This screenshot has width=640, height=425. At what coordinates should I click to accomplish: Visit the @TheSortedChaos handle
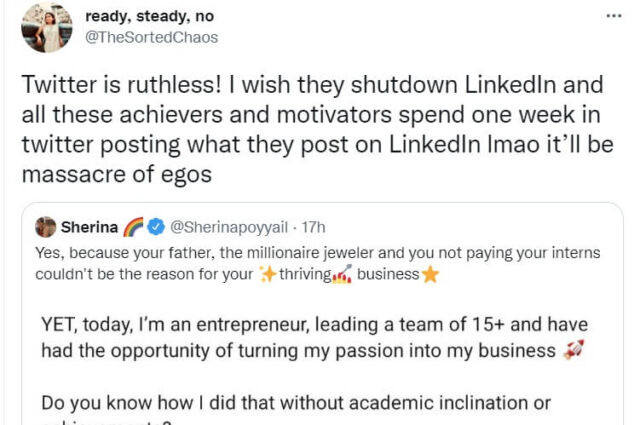[x=151, y=37]
